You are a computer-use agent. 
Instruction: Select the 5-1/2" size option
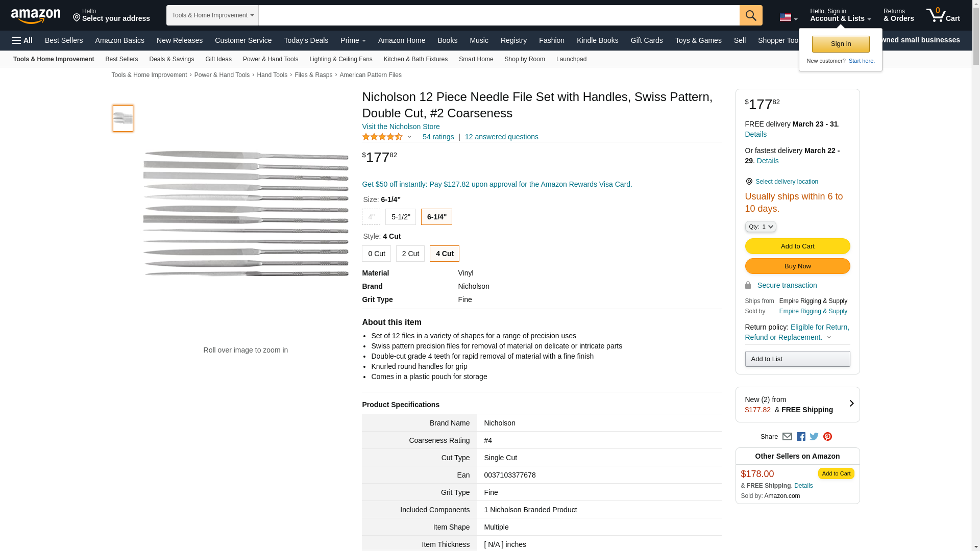(x=401, y=217)
